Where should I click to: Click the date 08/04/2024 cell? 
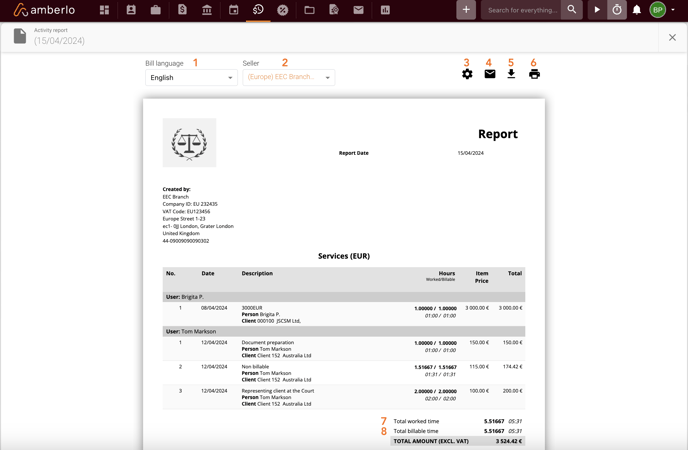click(214, 308)
